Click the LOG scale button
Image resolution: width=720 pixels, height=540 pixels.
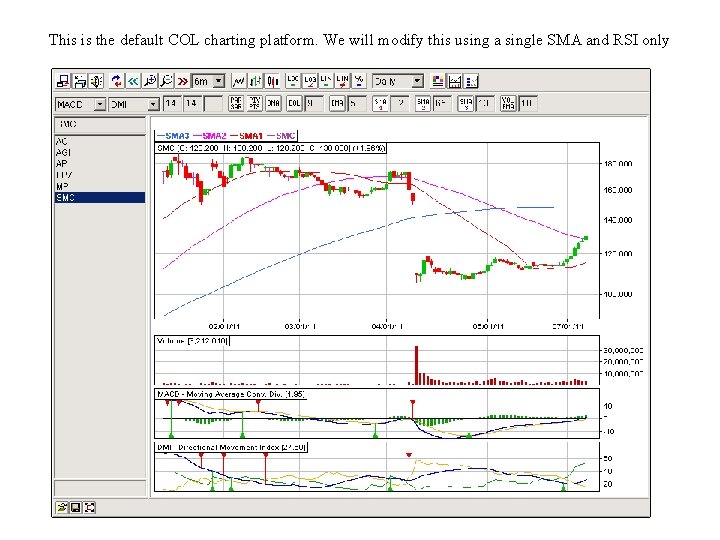309,81
